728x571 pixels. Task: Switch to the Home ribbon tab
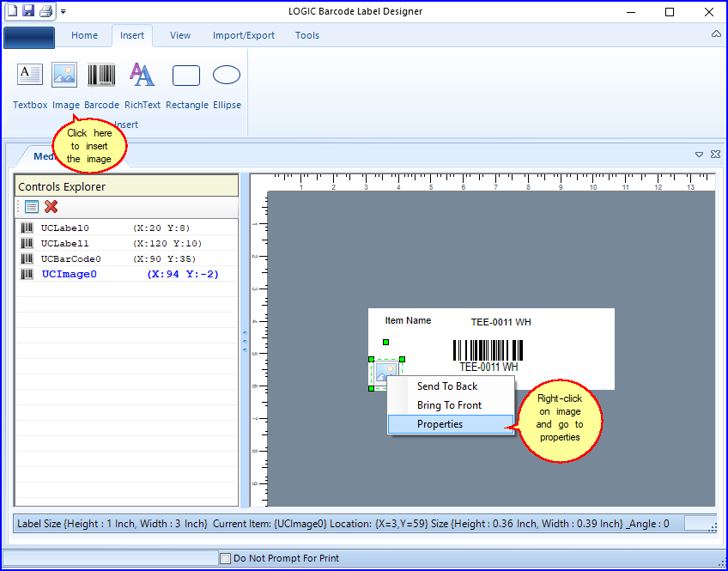(x=84, y=35)
